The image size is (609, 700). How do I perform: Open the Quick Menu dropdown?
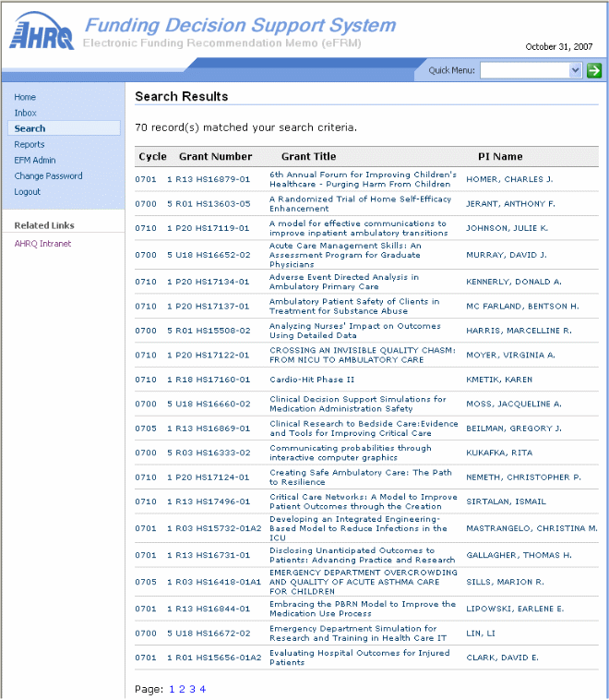tap(531, 70)
